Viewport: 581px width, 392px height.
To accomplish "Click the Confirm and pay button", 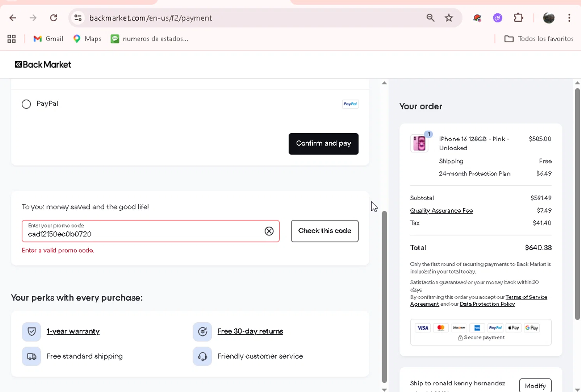I will [x=323, y=144].
